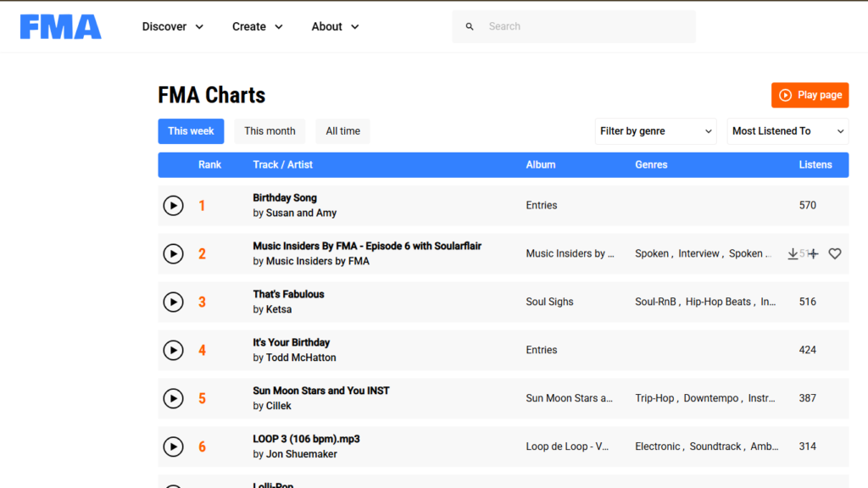Open artist Music Insiders by FMA
The image size is (868, 488).
tap(318, 261)
